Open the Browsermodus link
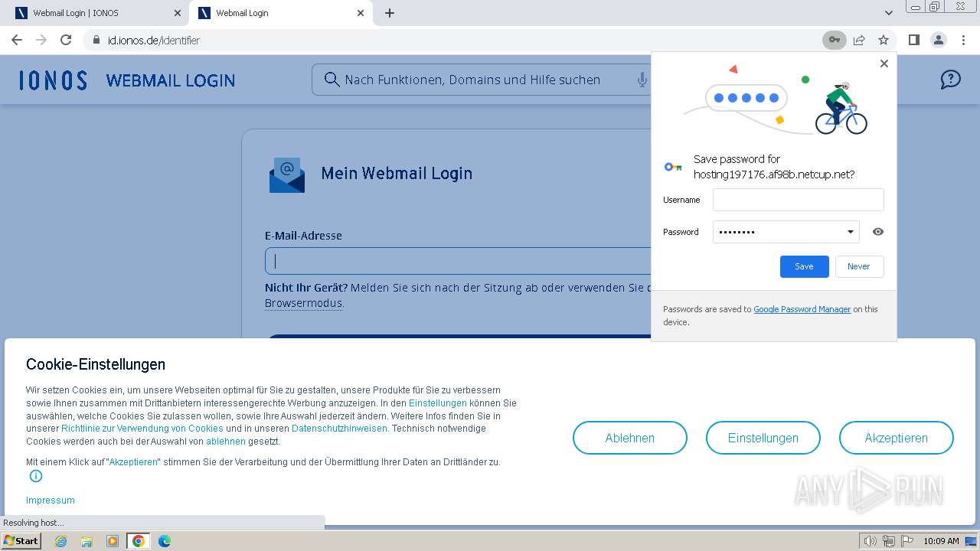The height and width of the screenshot is (551, 980). (303, 303)
